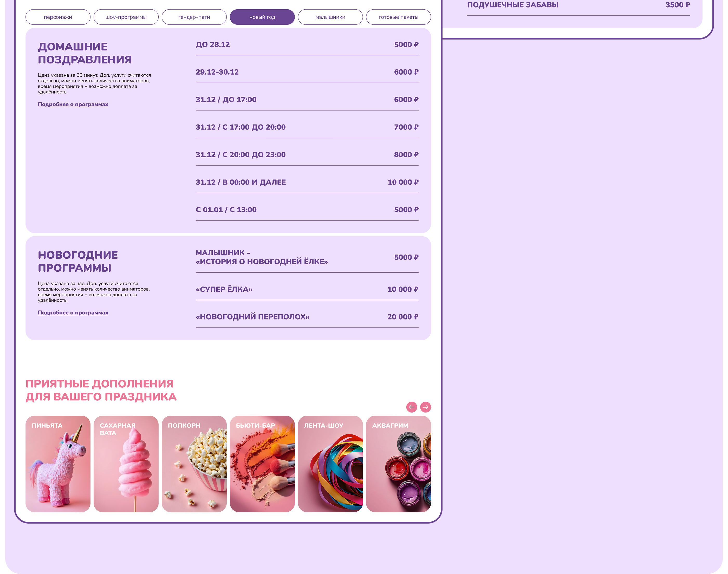
Task: Open the Пиньята unicorn card
Action: [x=58, y=464]
